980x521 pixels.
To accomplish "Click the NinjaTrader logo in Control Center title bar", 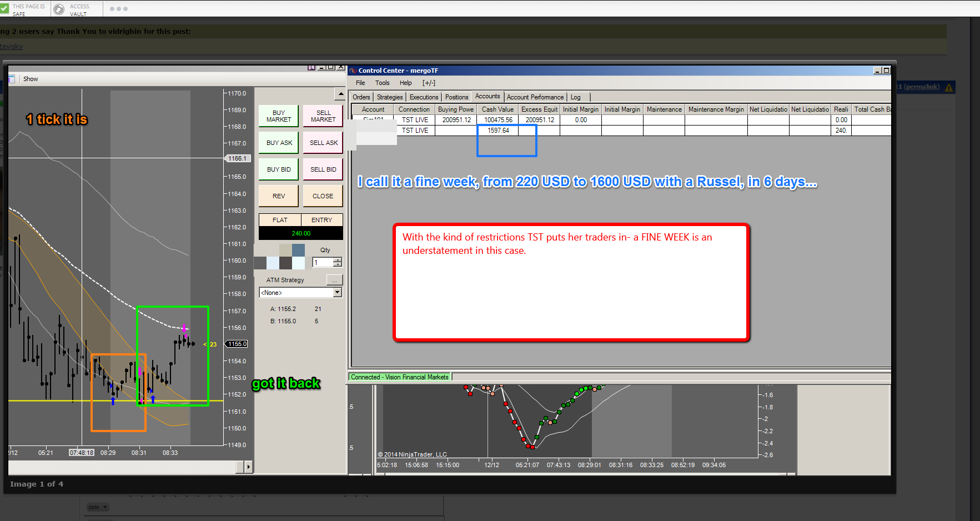I will click(x=353, y=71).
